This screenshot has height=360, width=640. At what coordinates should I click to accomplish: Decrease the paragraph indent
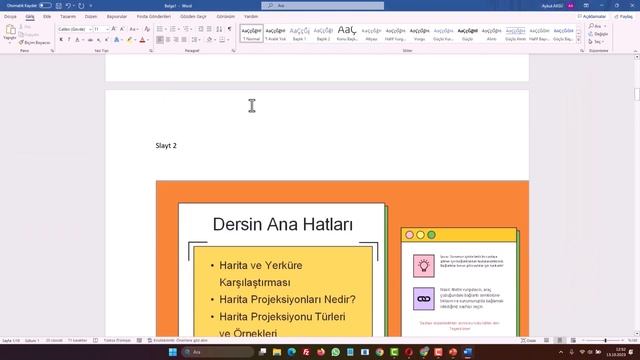click(201, 29)
